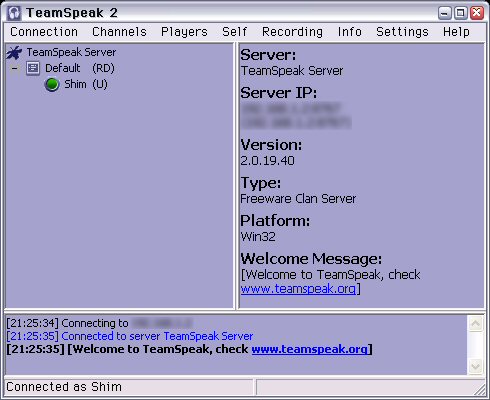The height and width of the screenshot is (400, 490).
Task: Open the Players menu
Action: click(184, 32)
